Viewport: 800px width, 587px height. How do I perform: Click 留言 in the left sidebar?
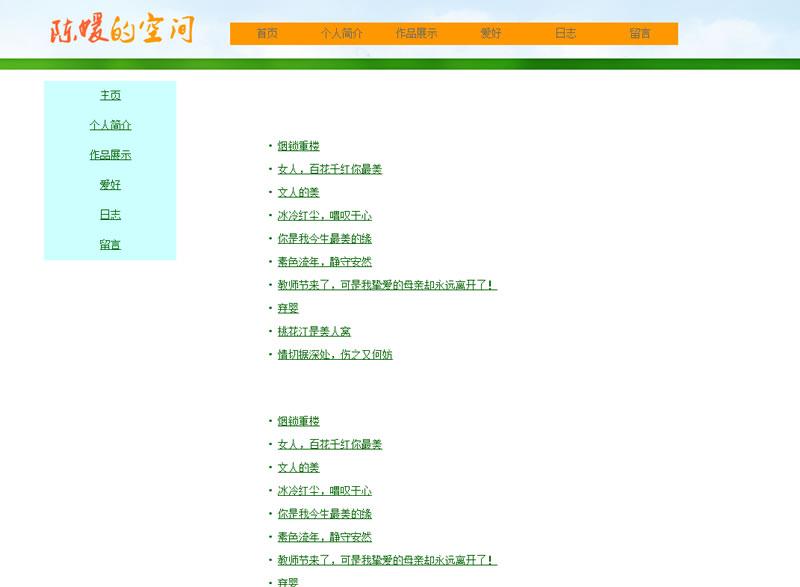(x=110, y=245)
